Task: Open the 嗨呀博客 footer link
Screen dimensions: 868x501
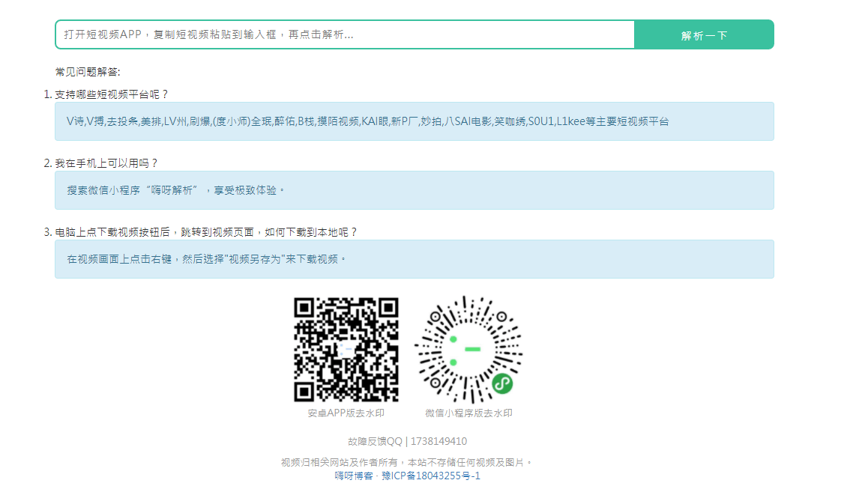Action: [x=355, y=476]
